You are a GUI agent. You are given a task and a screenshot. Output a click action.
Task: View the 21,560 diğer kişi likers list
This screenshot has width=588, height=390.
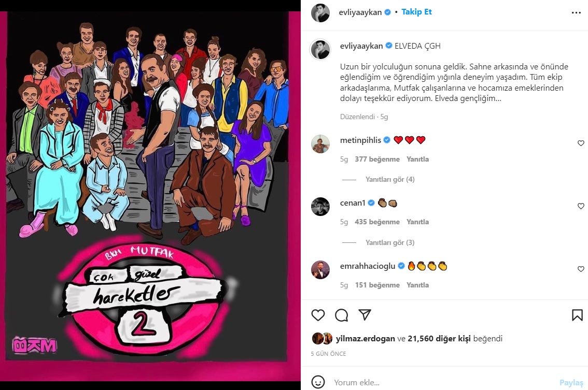click(439, 339)
